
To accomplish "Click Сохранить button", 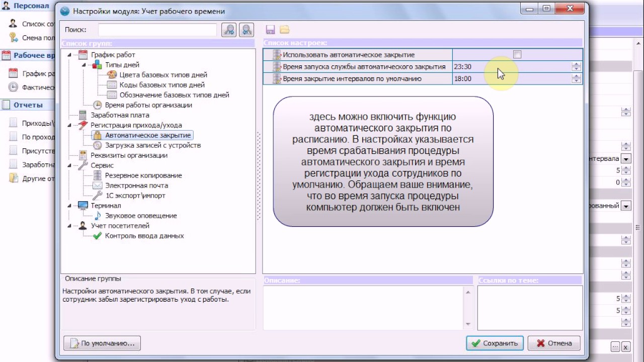I will point(495,343).
